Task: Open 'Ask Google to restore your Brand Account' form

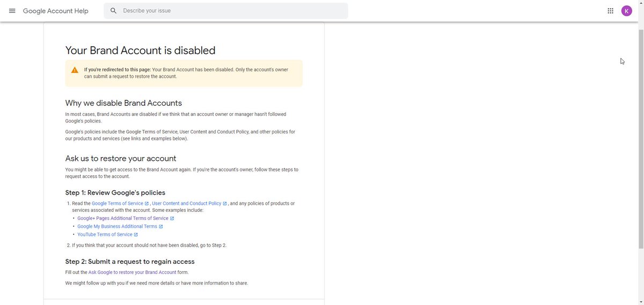Action: tap(132, 272)
